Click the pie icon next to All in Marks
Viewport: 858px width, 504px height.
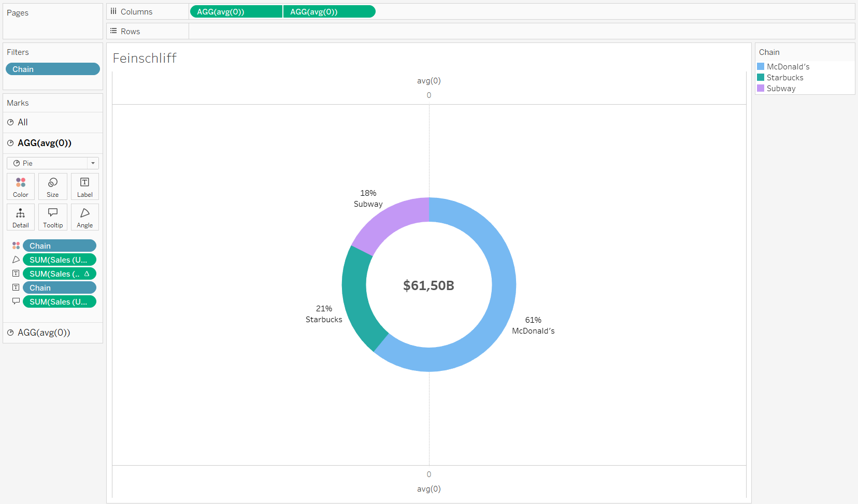click(x=10, y=122)
